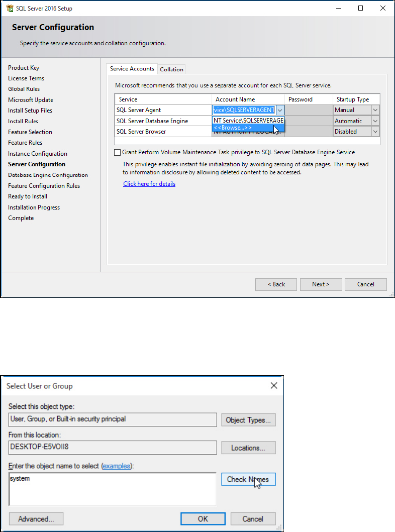This screenshot has height=532, width=395.
Task: Click the SQL Server Setup title bar icon
Action: [x=10, y=8]
